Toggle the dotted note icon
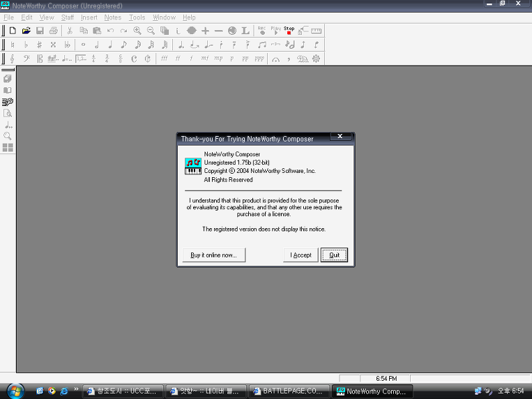The height and width of the screenshot is (399, 532). coord(181,45)
